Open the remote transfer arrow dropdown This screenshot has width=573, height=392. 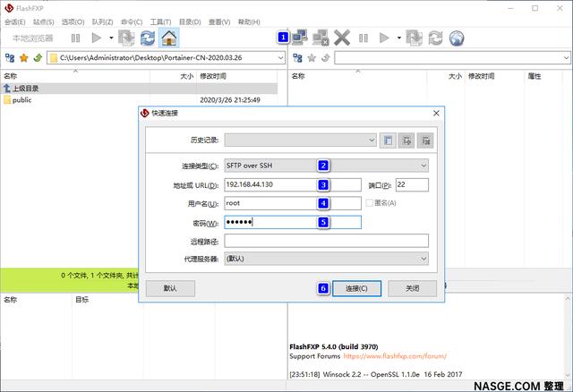point(399,38)
